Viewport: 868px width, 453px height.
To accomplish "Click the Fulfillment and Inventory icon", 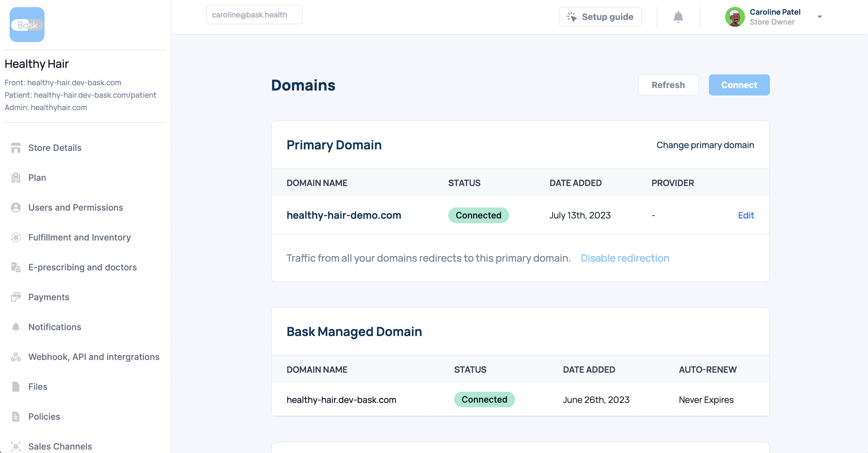I will point(16,237).
